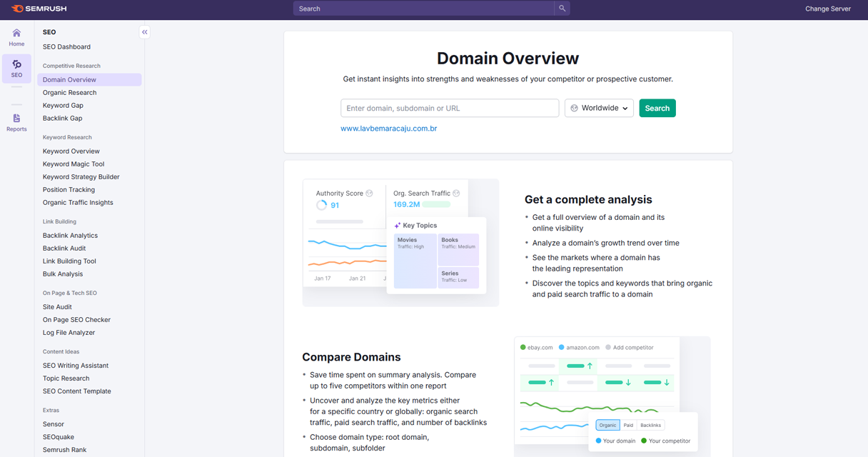The image size is (868, 457).
Task: Open the Home section in sidebar
Action: pos(16,37)
